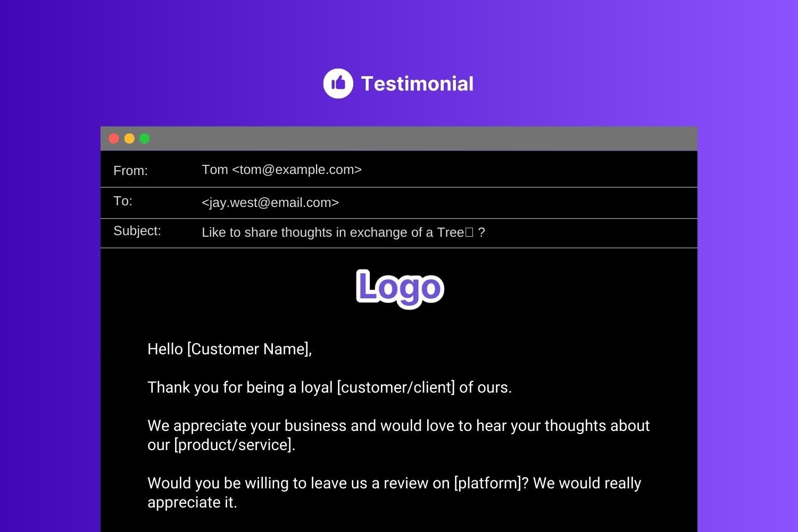Click the yellow minimize dot
Viewport: 798px width, 532px height.
[129, 139]
